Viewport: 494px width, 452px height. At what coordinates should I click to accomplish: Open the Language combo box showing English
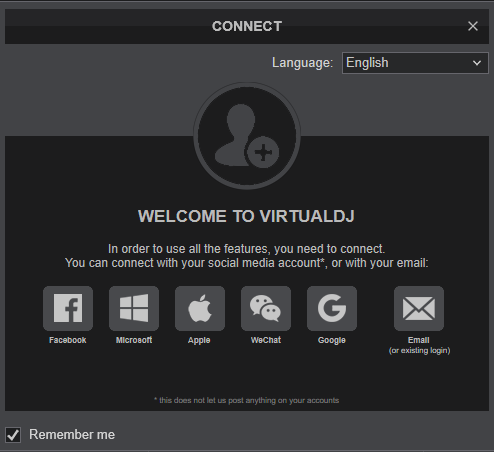(415, 63)
